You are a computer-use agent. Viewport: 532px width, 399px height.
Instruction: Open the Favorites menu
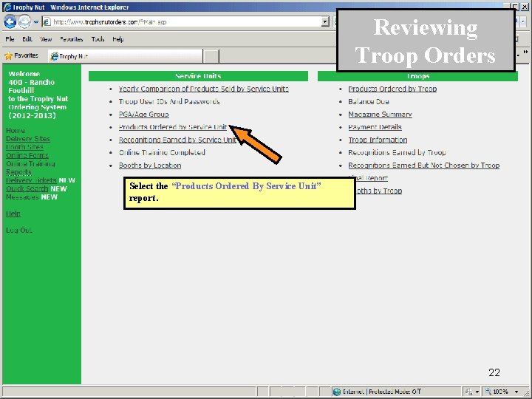point(71,39)
